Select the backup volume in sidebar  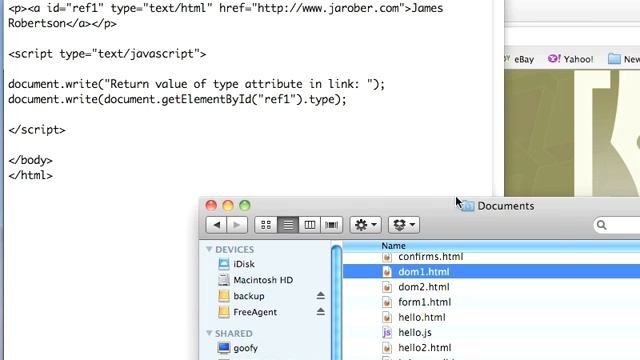click(249, 296)
